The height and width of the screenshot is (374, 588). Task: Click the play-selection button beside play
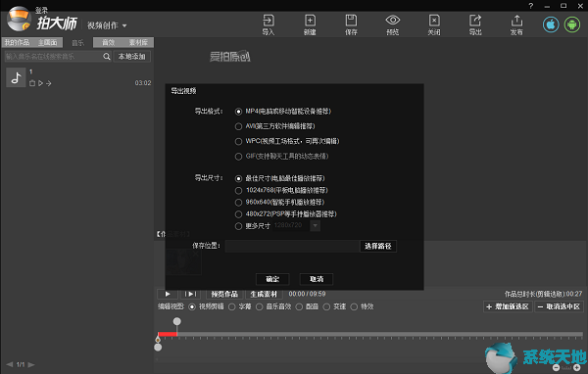(190, 294)
